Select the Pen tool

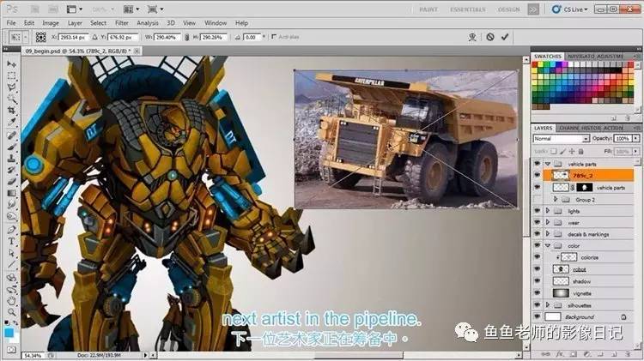pyautogui.click(x=11, y=230)
